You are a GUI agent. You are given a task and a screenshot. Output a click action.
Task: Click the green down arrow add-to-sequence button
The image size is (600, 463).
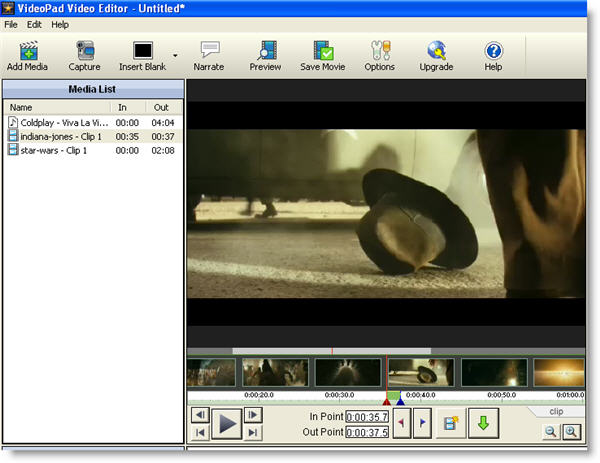tap(483, 423)
